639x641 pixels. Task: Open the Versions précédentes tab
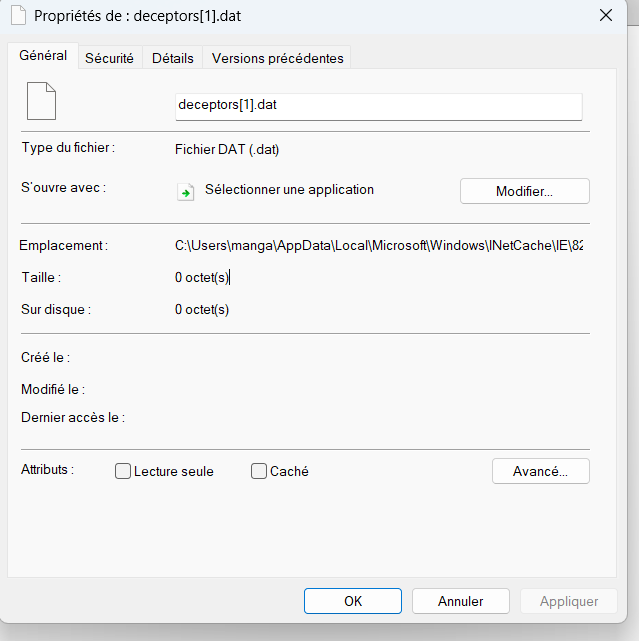click(277, 58)
